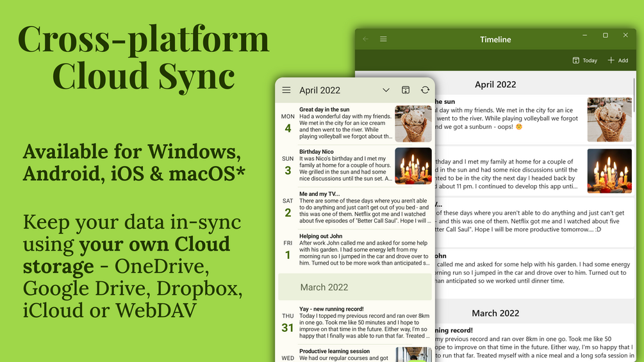Open the hamburger menu in mobile app
The height and width of the screenshot is (362, 644).
click(x=286, y=90)
